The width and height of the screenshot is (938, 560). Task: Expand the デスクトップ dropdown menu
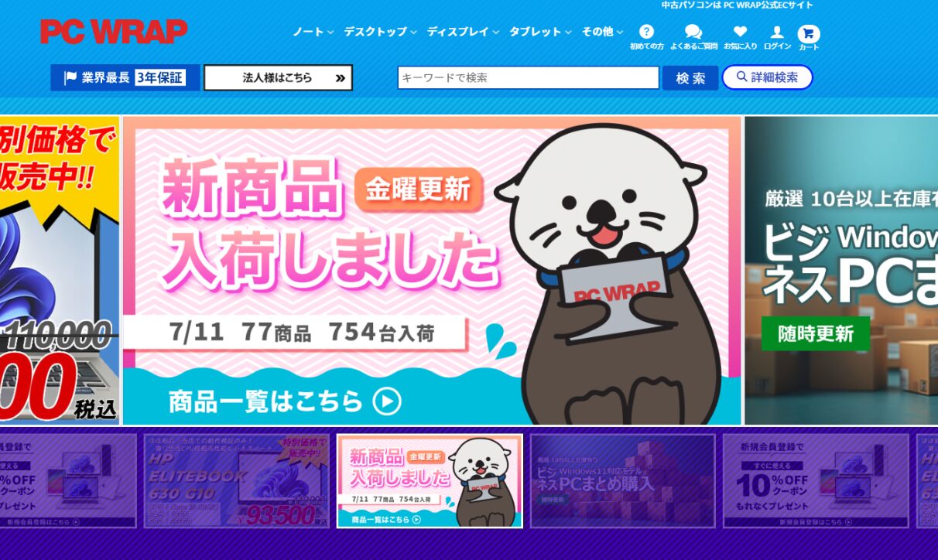(380, 32)
